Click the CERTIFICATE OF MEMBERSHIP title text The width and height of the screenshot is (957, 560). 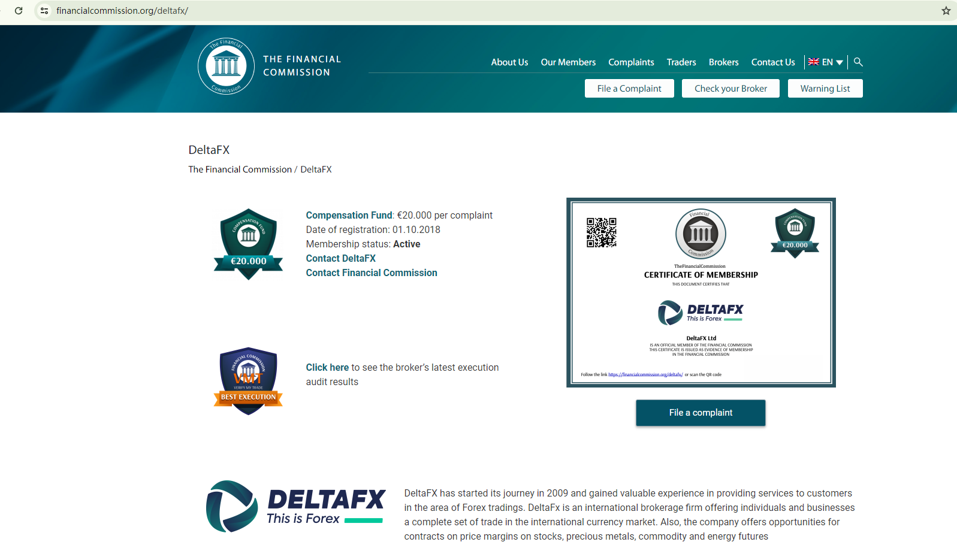click(701, 275)
